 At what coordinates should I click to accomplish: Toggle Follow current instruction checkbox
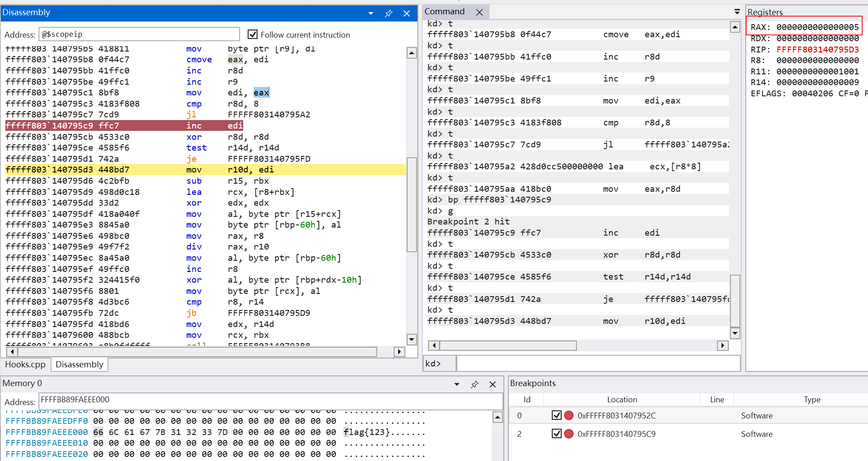tap(253, 34)
